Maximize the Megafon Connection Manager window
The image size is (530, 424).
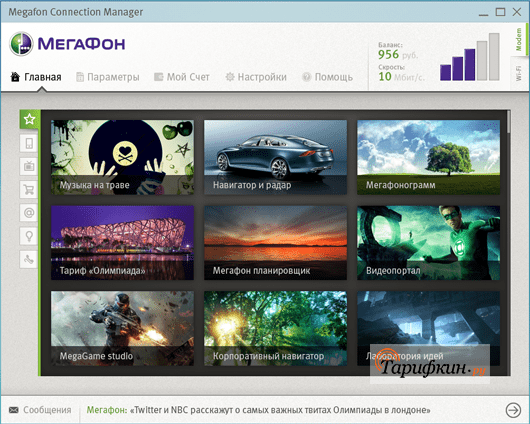[x=500, y=12]
